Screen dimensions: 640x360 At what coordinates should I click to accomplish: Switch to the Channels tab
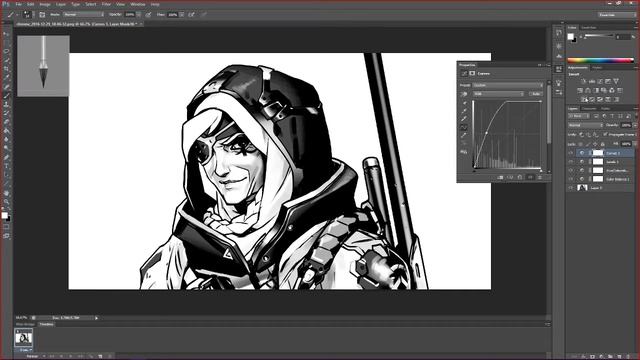pyautogui.click(x=589, y=109)
